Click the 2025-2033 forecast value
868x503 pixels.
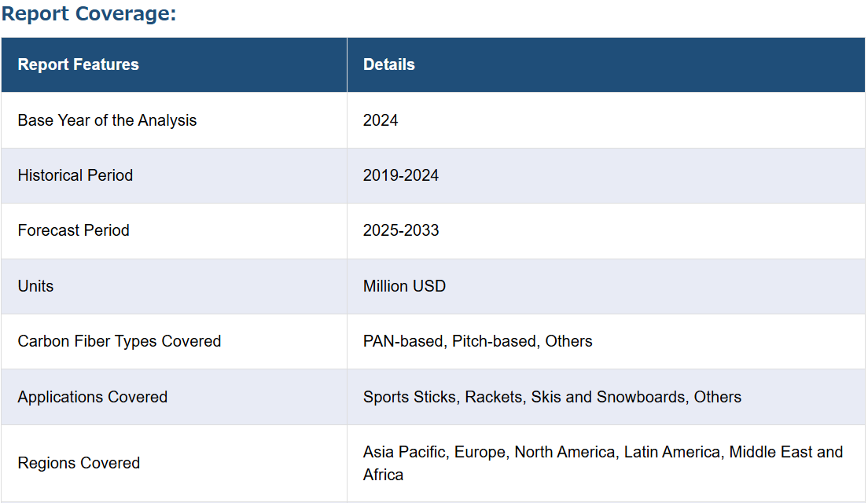pyautogui.click(x=401, y=230)
